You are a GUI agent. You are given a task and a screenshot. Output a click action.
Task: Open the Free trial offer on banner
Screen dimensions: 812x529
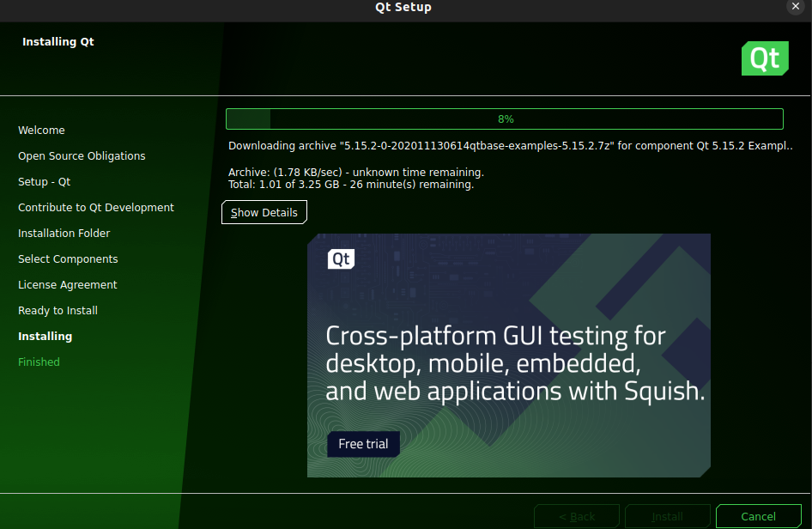(x=363, y=444)
